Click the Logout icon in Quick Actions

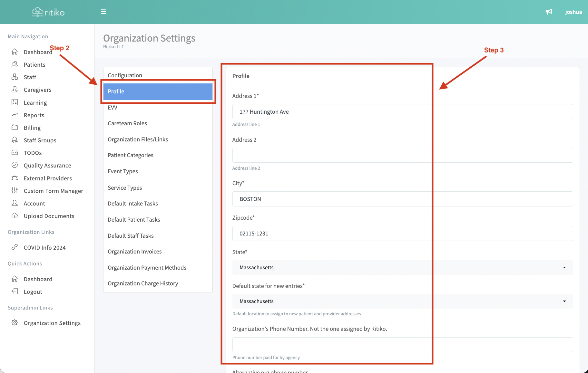[15, 292]
